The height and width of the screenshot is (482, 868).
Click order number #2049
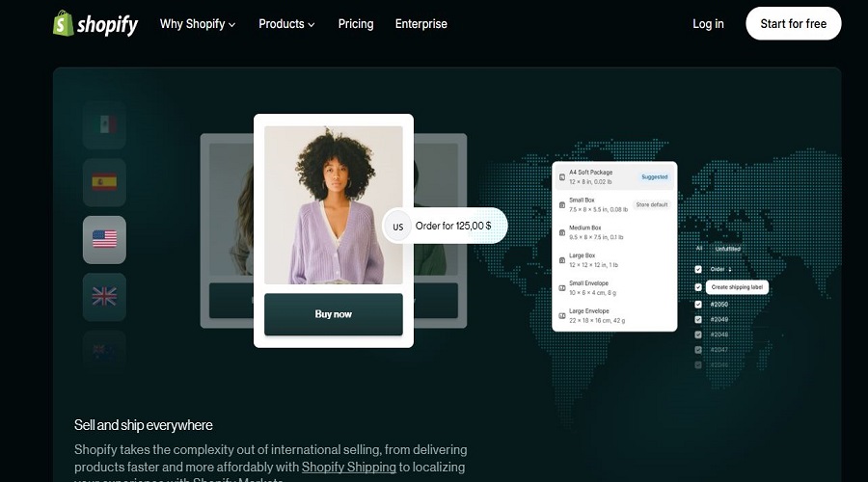click(x=719, y=319)
